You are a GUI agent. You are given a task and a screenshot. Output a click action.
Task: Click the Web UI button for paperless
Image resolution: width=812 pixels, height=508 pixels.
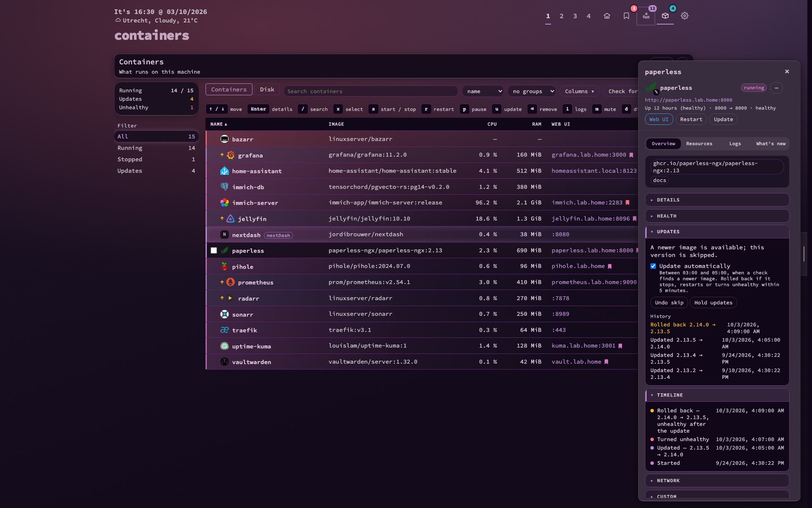coord(659,119)
